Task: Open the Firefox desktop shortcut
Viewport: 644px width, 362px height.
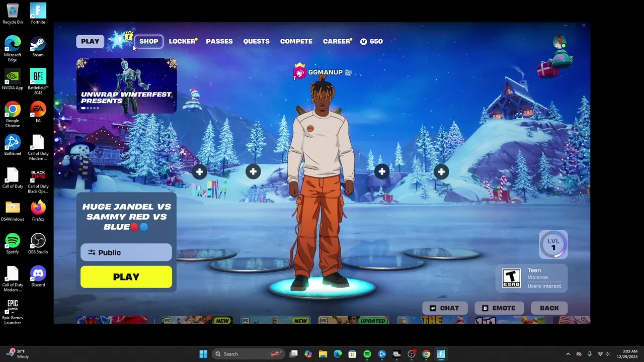Action: pyautogui.click(x=38, y=211)
